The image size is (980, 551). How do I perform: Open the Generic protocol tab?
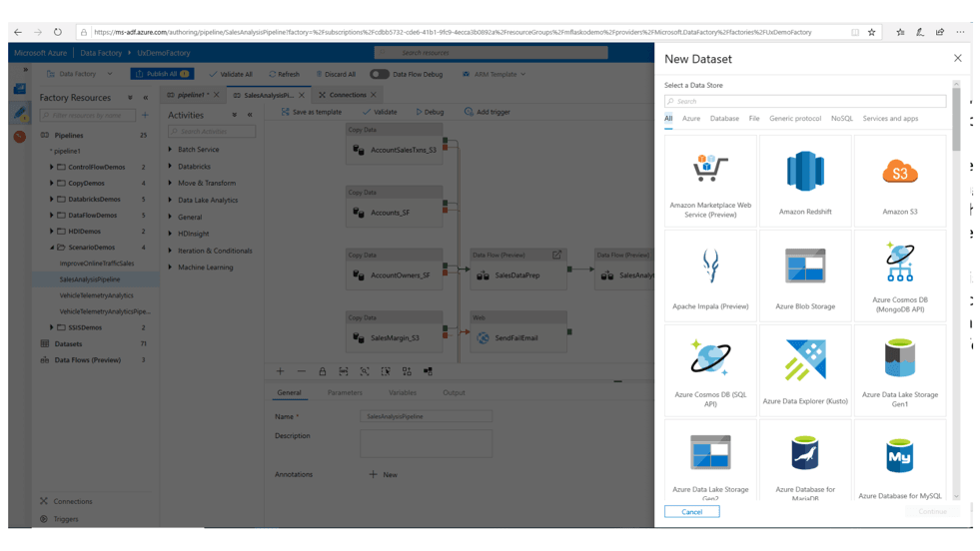(795, 118)
